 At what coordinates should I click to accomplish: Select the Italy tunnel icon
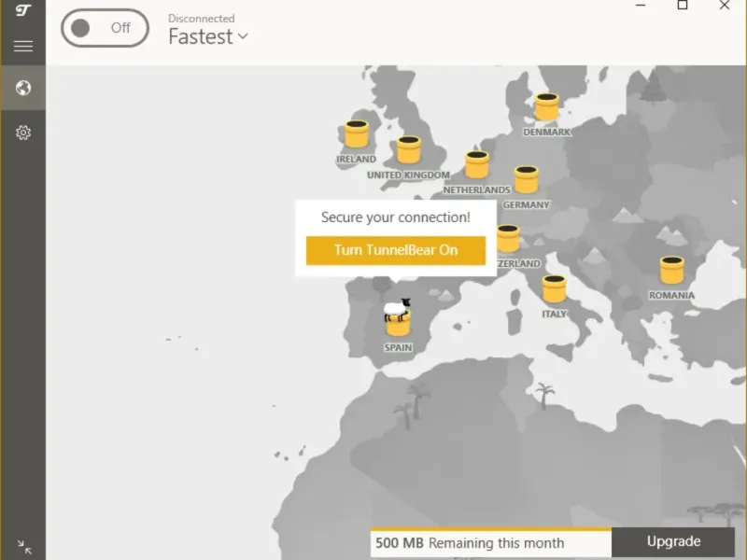[554, 288]
